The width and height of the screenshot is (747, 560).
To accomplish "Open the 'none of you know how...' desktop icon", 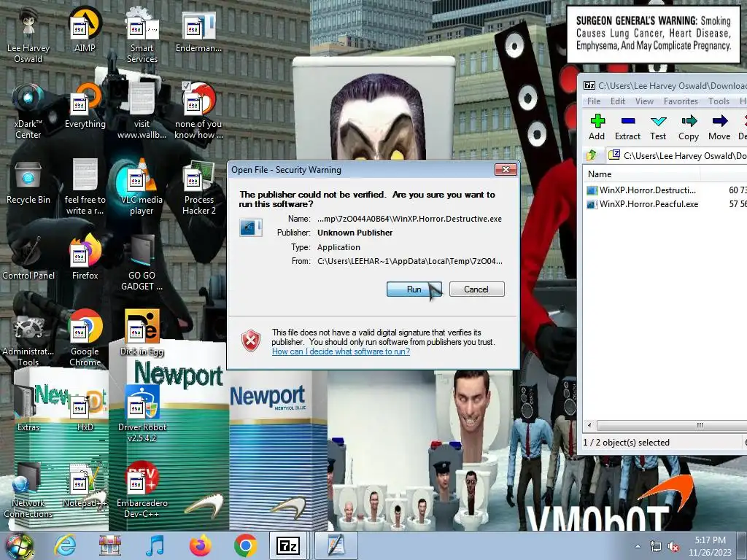I will pos(198,111).
